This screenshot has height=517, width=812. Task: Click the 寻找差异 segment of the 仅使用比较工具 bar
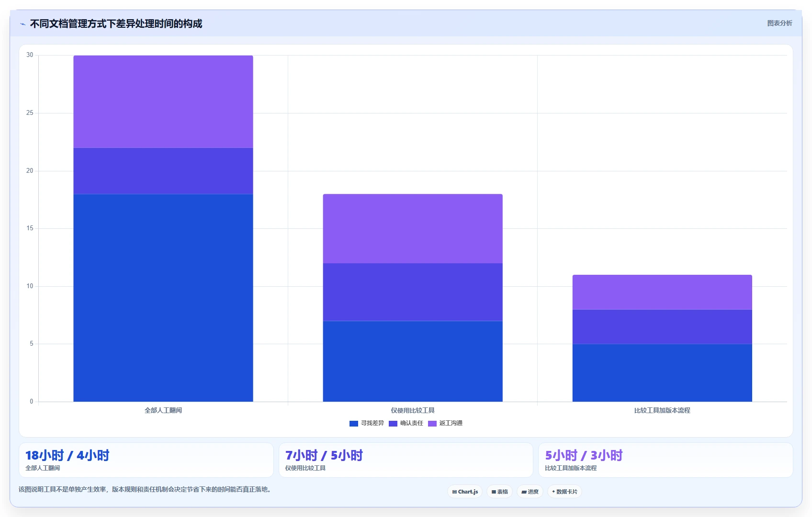[413, 361]
